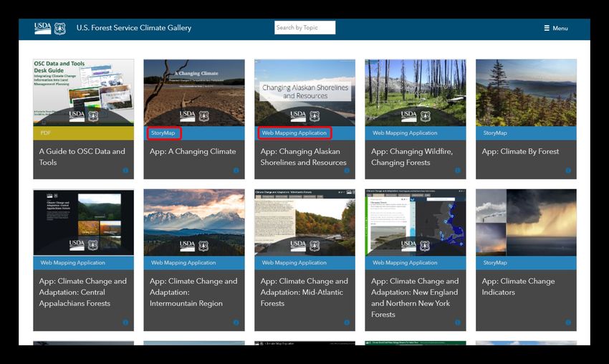
Task: Open Changing Alaskan Shorelines thumbnail image
Action: coord(305,92)
